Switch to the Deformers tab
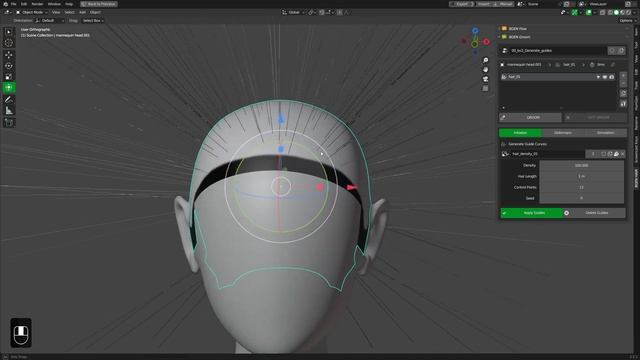 (563, 133)
